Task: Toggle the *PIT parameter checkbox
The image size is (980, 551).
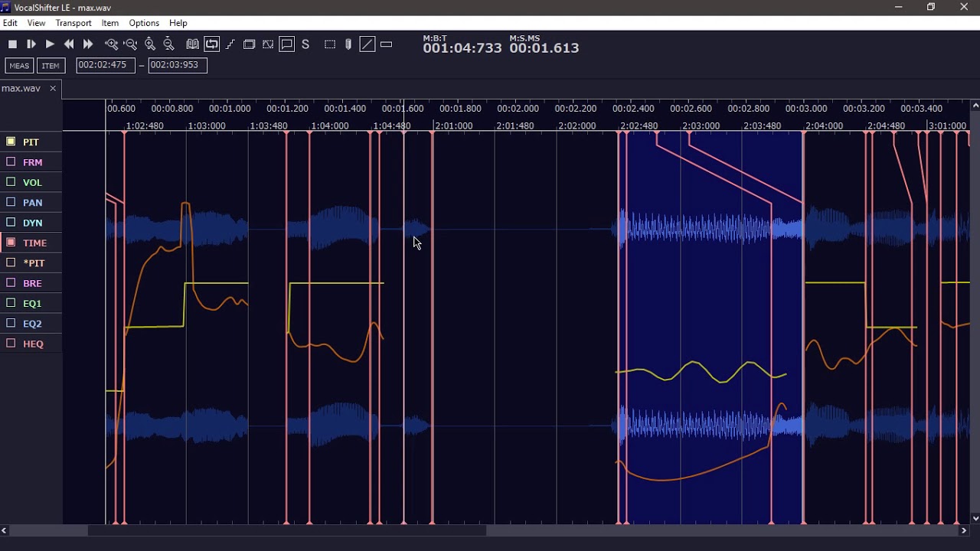Action: (x=11, y=262)
